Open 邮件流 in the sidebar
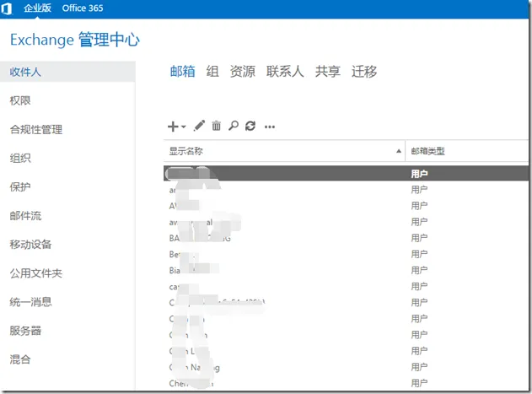This screenshot has width=532, height=394. 25,216
